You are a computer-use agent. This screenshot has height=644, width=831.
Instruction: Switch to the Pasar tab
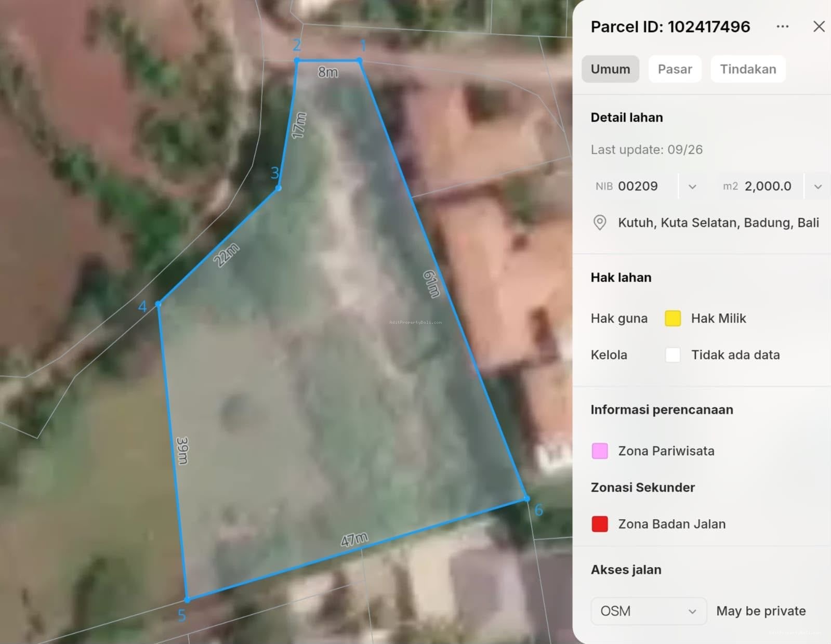click(x=675, y=69)
